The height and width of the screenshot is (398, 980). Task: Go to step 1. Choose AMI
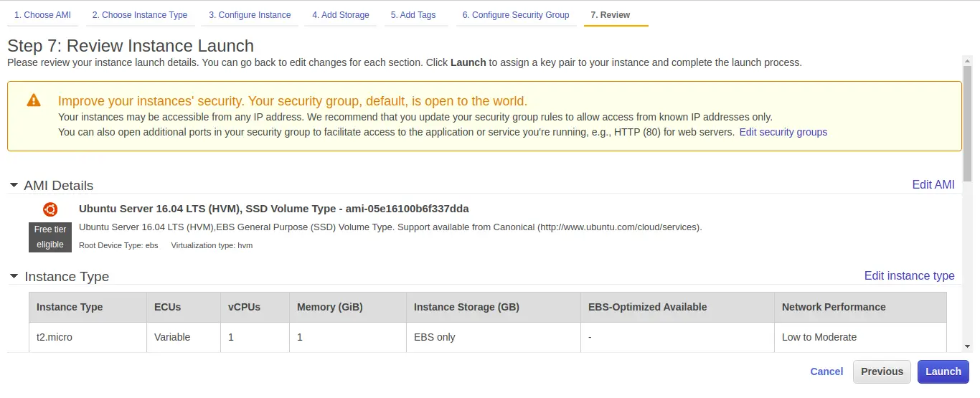(42, 14)
